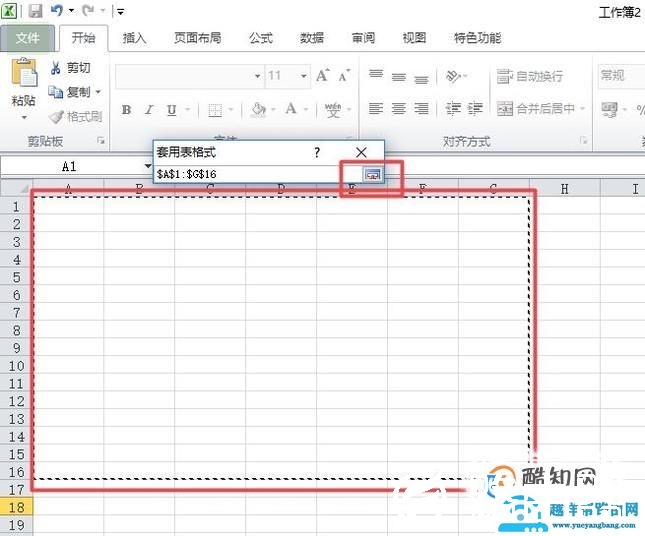Center text horizontally
The height and width of the screenshot is (536, 645).
point(398,109)
